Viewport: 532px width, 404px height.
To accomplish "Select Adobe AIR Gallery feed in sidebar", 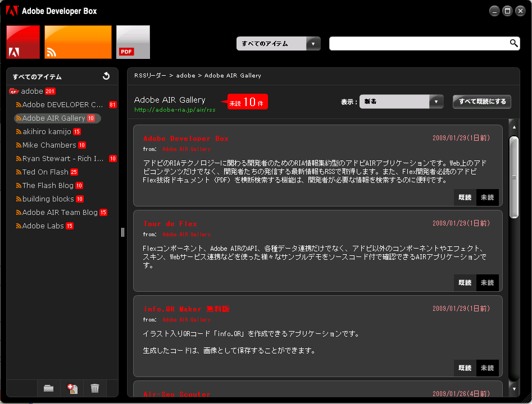I will point(57,118).
